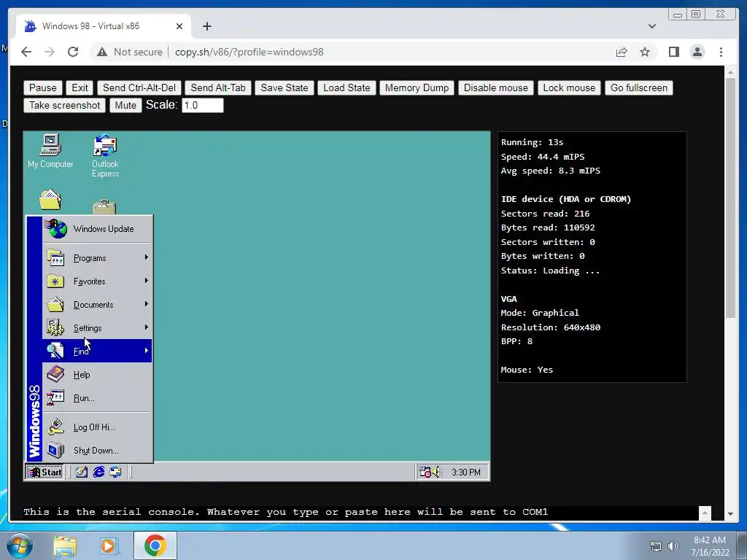Open Chrome profile avatar
This screenshot has width=747, height=560.
697,52
